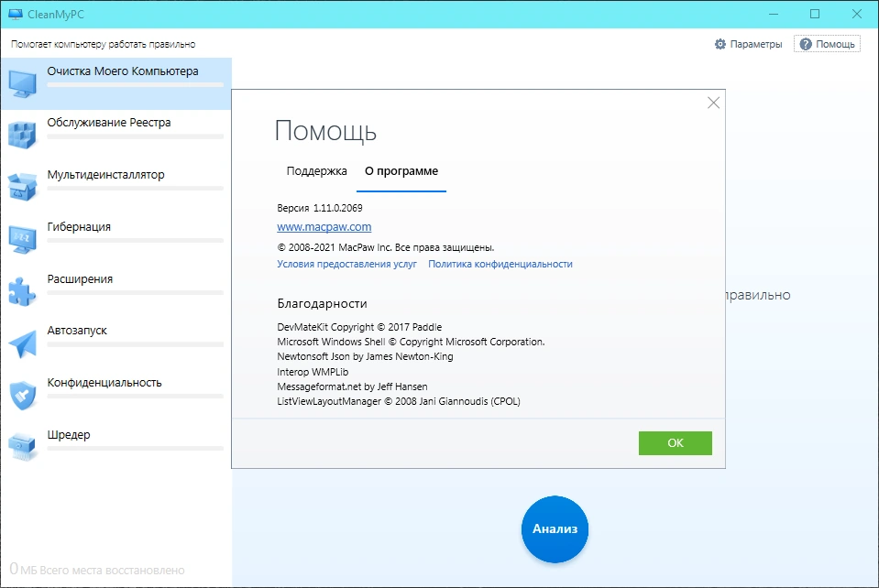Switch to the Поддержка tab
The height and width of the screenshot is (588, 879).
317,170
